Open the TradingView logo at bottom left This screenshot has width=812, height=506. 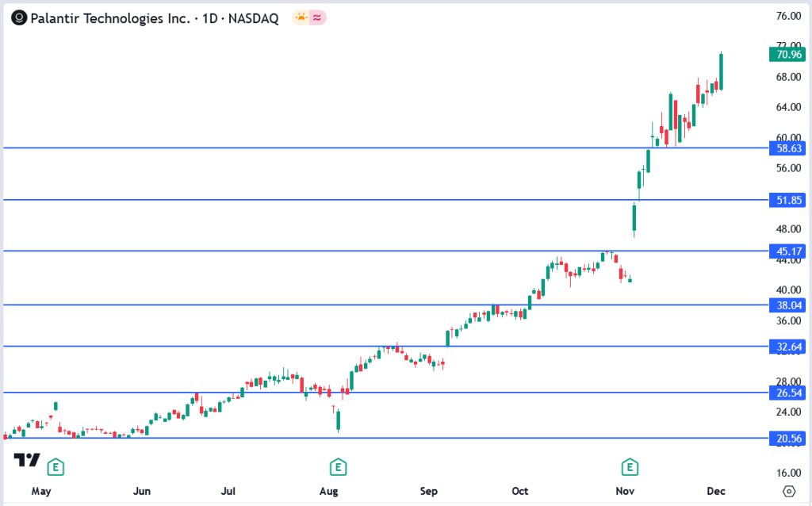(x=27, y=461)
